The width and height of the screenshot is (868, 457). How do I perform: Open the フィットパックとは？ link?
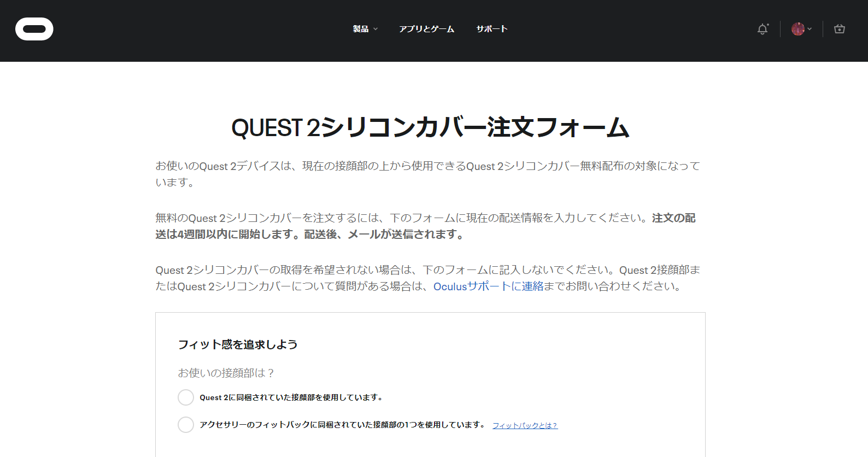[x=525, y=425]
